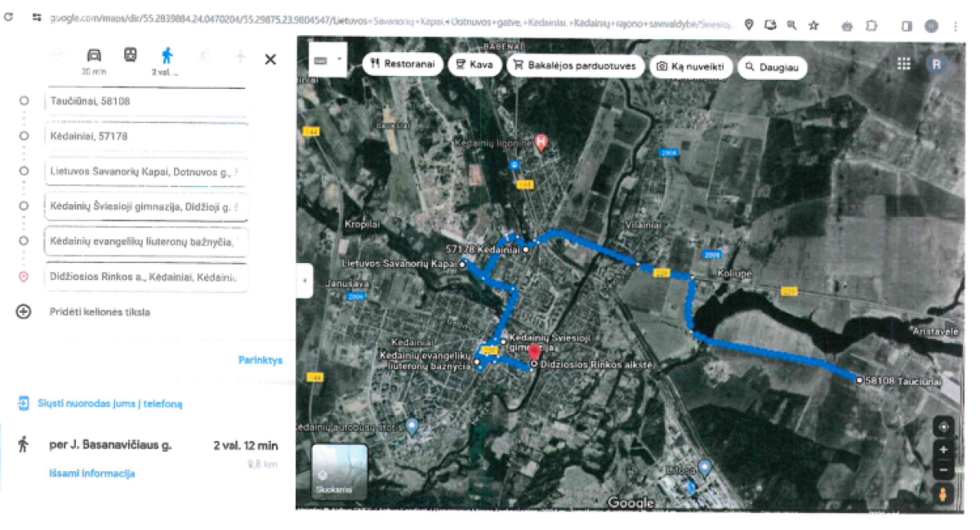Click the Lietuvos Savanorių Kapai map marker
The width and height of the screenshot is (980, 530).
coord(462,265)
